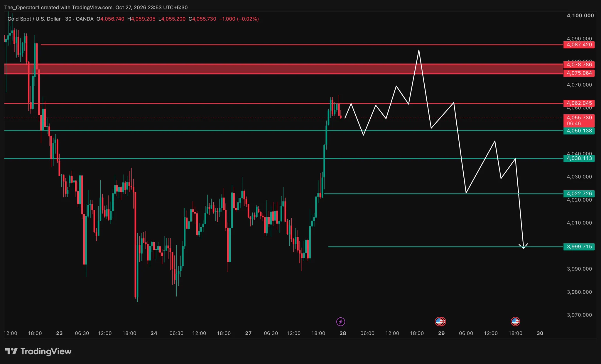601x364 pixels.
Task: Click the 4,022.726 green price label
Action: pos(579,194)
